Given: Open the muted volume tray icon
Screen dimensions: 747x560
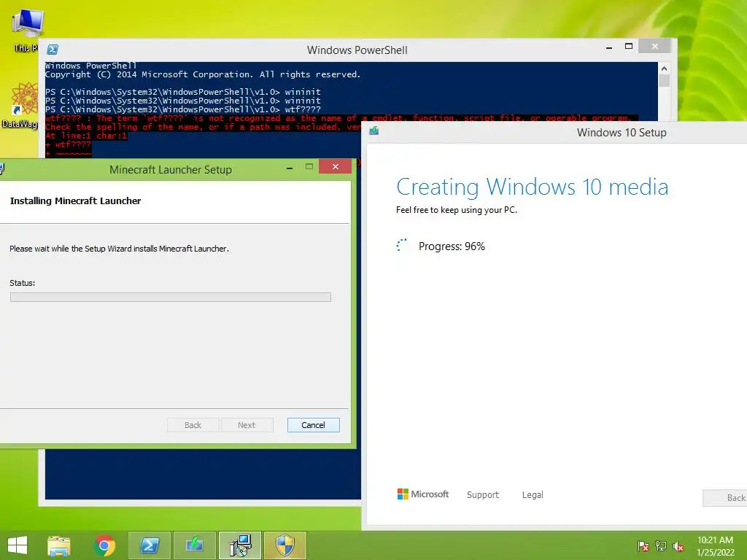Looking at the screenshot, I should click(x=678, y=546).
